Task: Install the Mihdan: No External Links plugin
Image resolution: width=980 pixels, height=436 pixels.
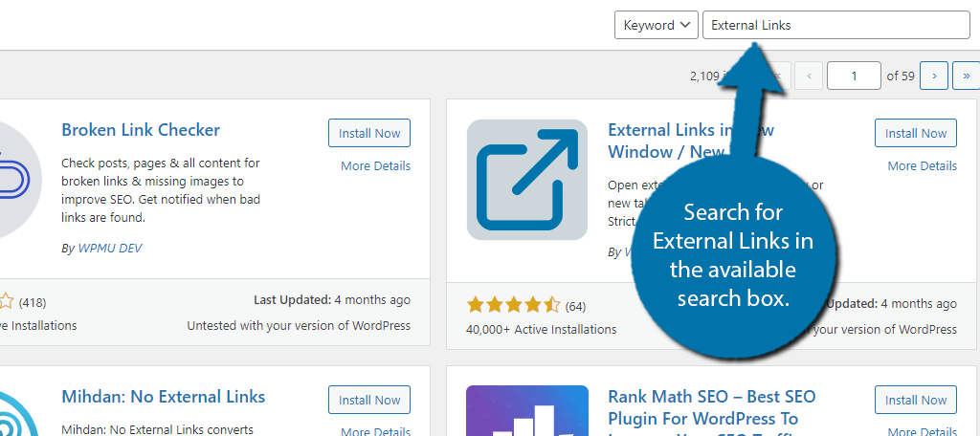Action: (x=369, y=400)
